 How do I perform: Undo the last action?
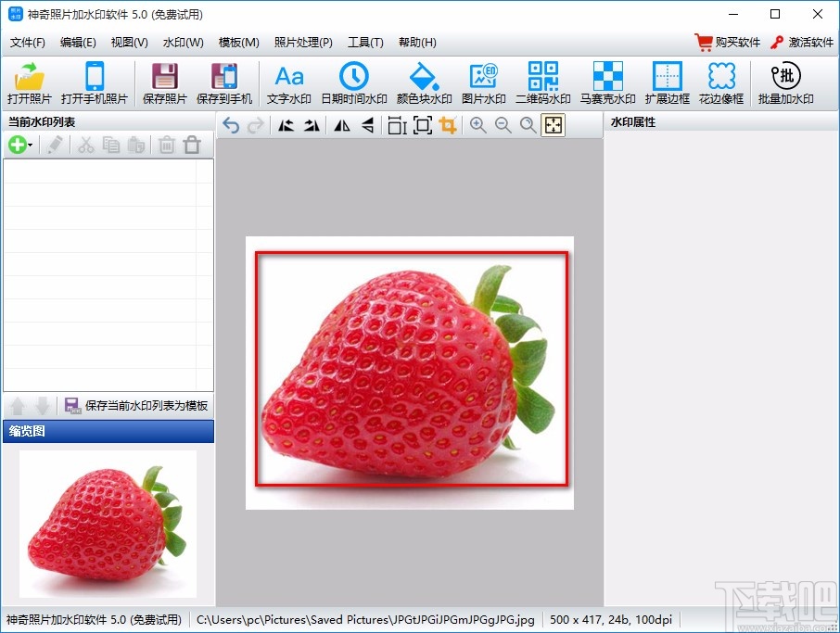click(x=231, y=126)
